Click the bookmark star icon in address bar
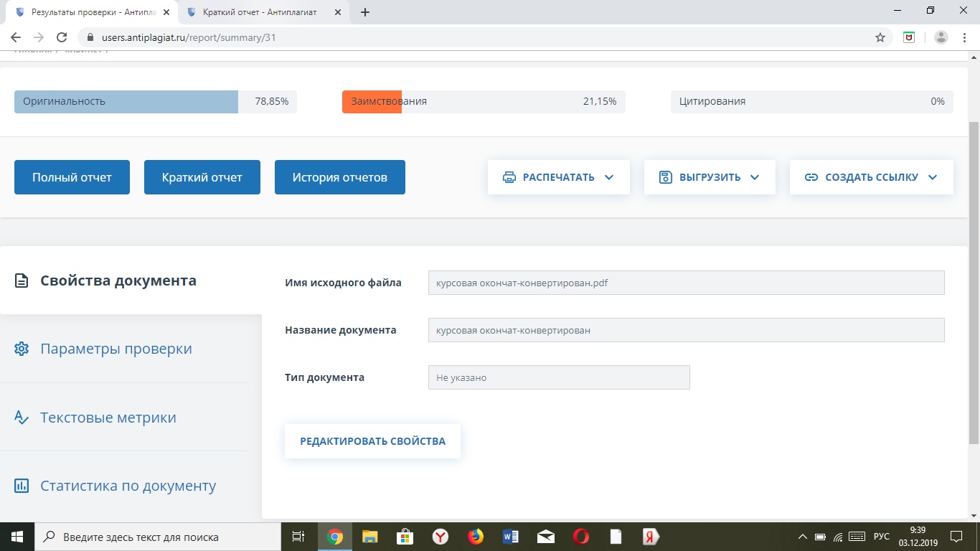This screenshot has width=980, height=551. [880, 38]
